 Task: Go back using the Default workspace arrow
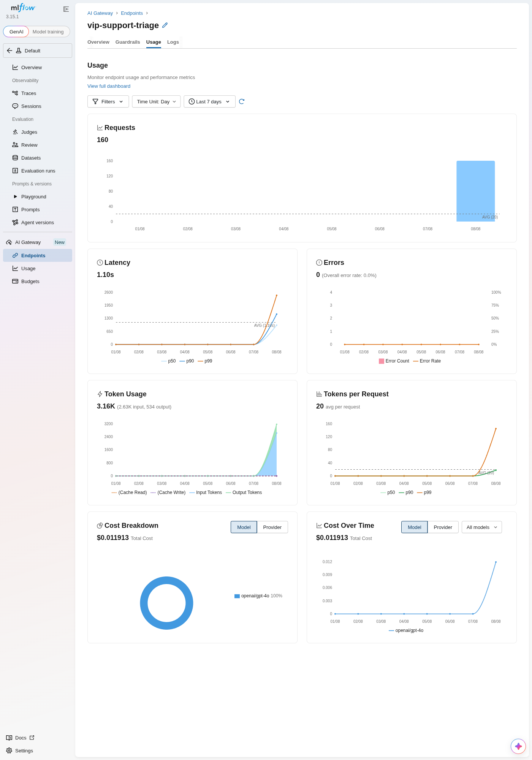point(9,51)
